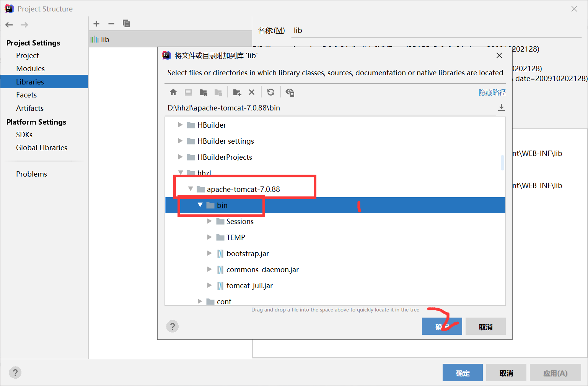Delete the selected item via X toolbar icon
Screen dimensions: 588x386
tap(252, 92)
